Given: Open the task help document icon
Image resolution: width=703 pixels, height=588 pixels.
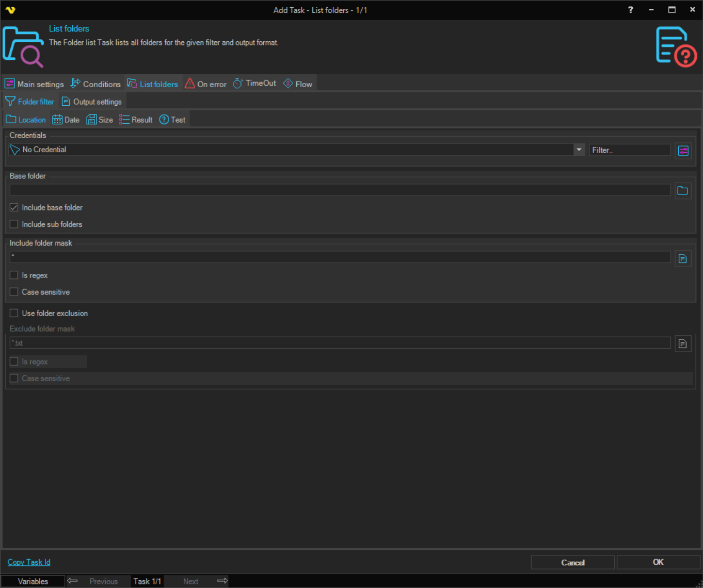Looking at the screenshot, I should coord(676,47).
